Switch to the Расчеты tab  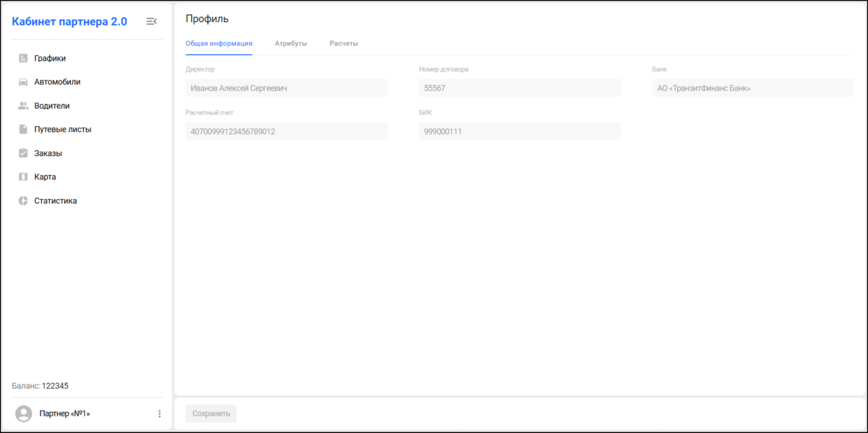coord(344,43)
